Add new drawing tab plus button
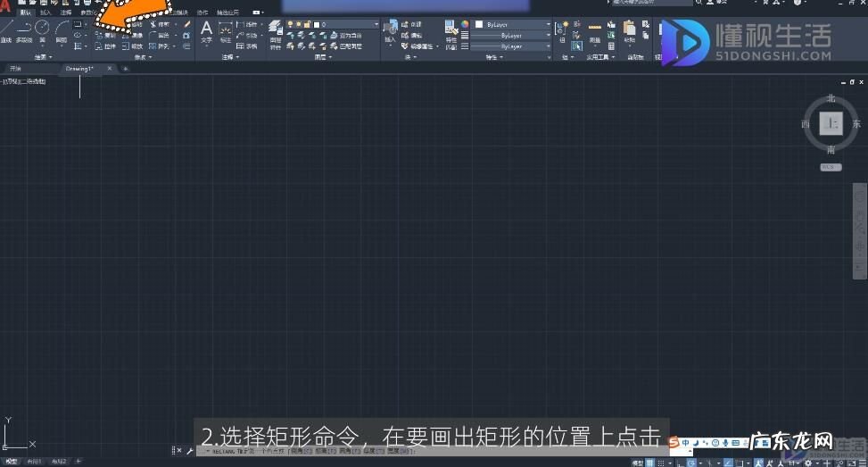Viewport: 868px width, 467px height. [x=126, y=69]
